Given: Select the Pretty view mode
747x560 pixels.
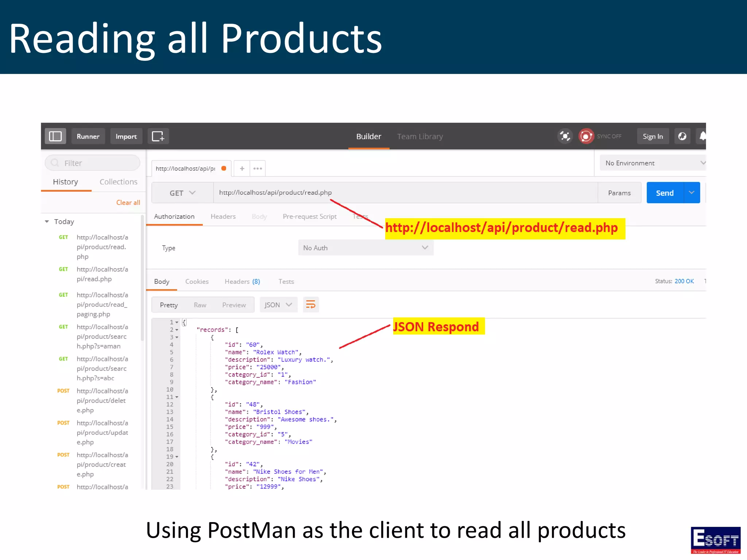Looking at the screenshot, I should point(169,305).
